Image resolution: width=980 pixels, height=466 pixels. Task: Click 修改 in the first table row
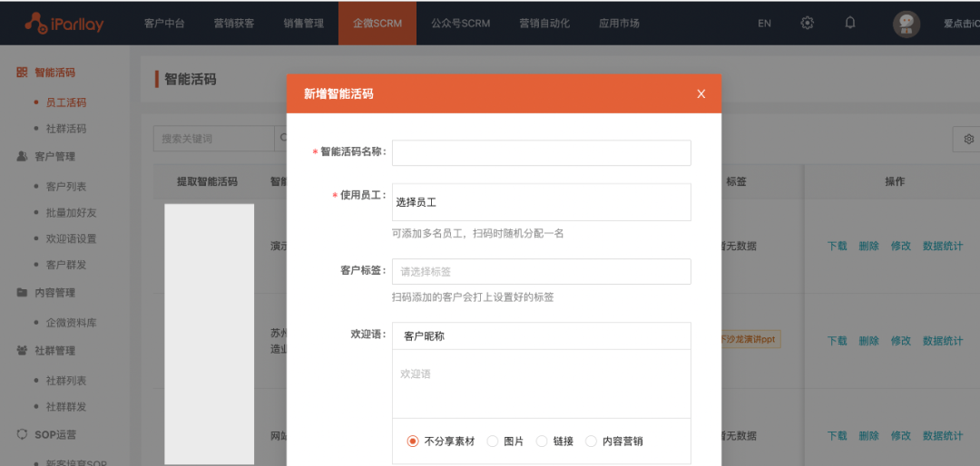click(901, 246)
